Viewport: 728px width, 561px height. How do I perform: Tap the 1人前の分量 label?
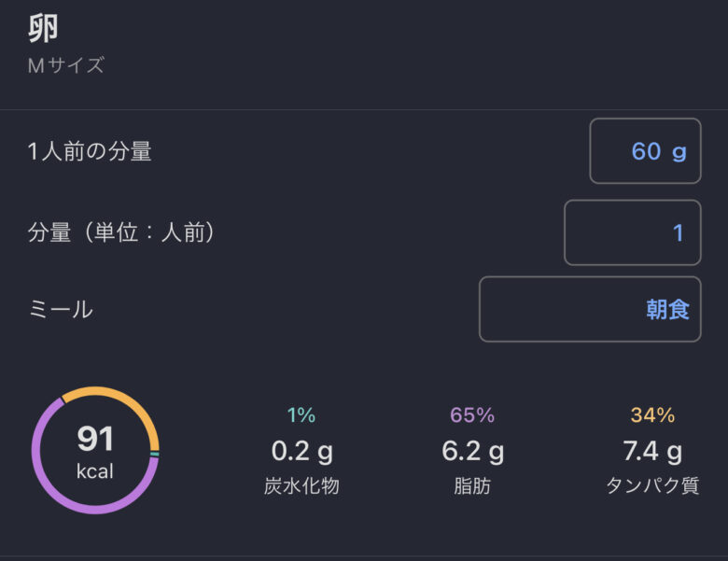(x=90, y=151)
